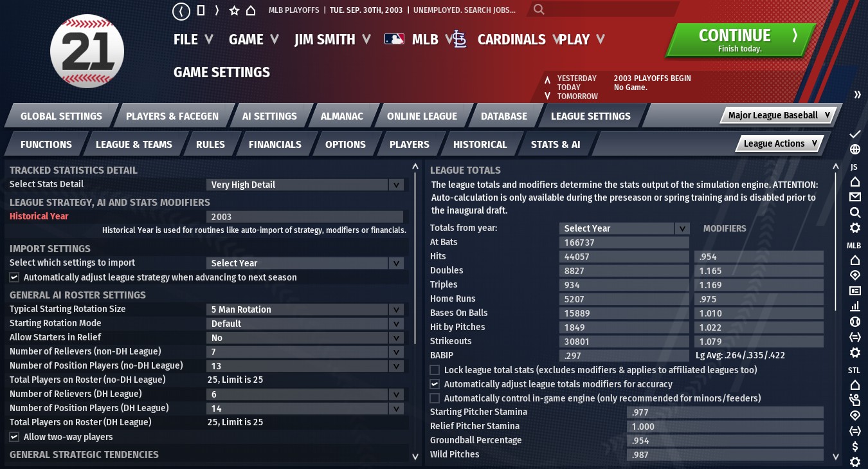
Task: Click the magnifier in the top search box
Action: 539,10
